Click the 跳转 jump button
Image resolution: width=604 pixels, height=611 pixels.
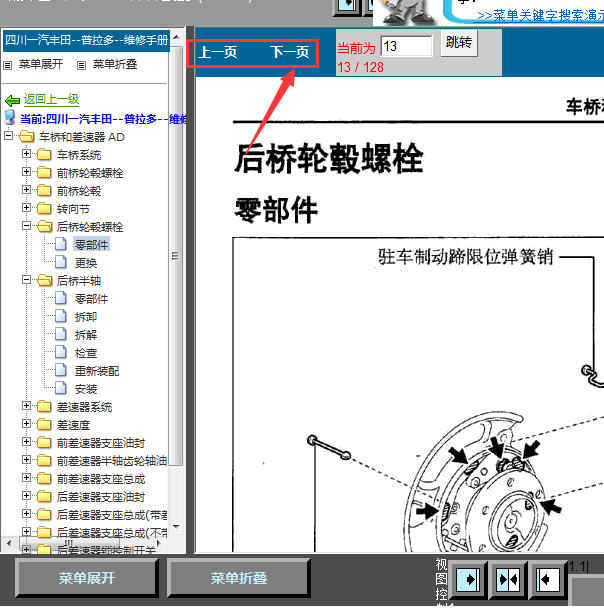459,42
